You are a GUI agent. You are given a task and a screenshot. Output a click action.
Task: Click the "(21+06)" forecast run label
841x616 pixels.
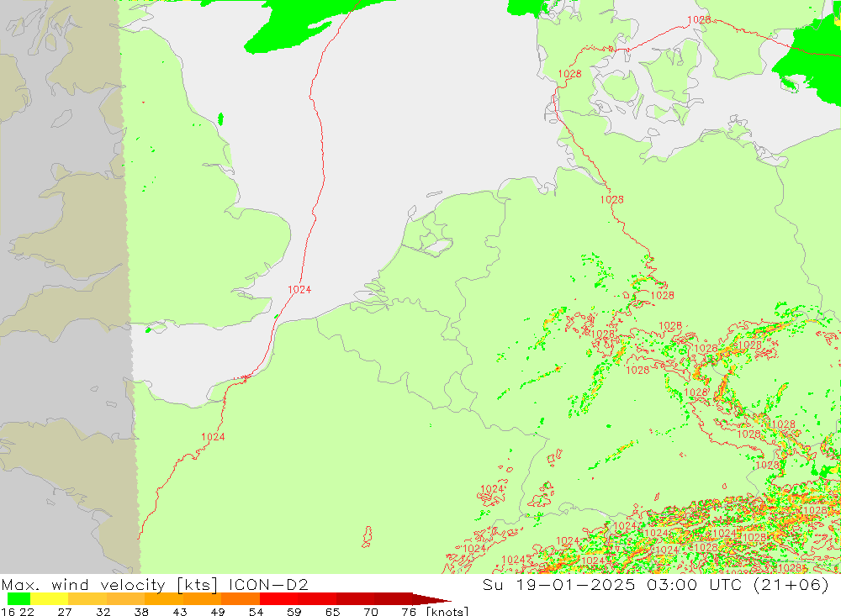(x=791, y=585)
